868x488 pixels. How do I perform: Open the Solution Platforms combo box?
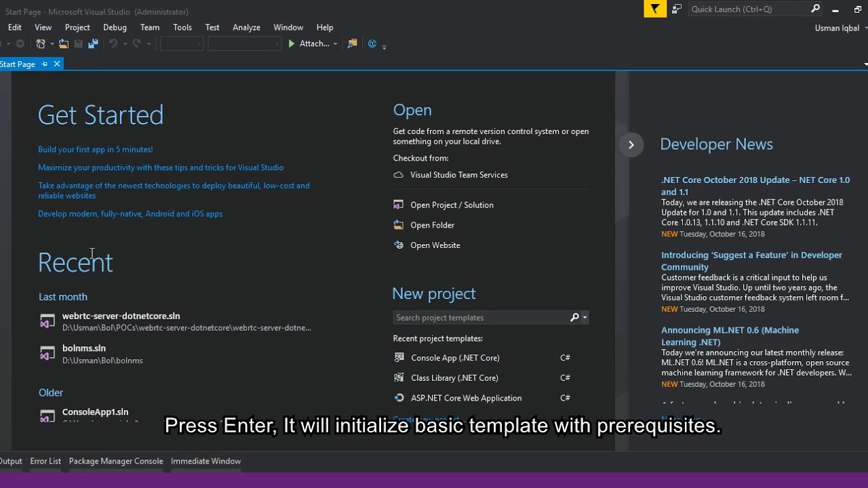(245, 44)
